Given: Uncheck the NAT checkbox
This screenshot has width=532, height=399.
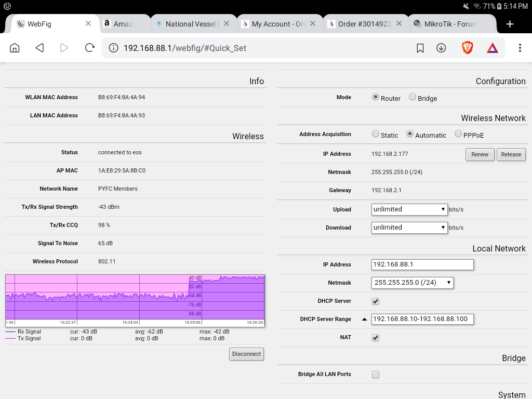Looking at the screenshot, I should click(375, 337).
